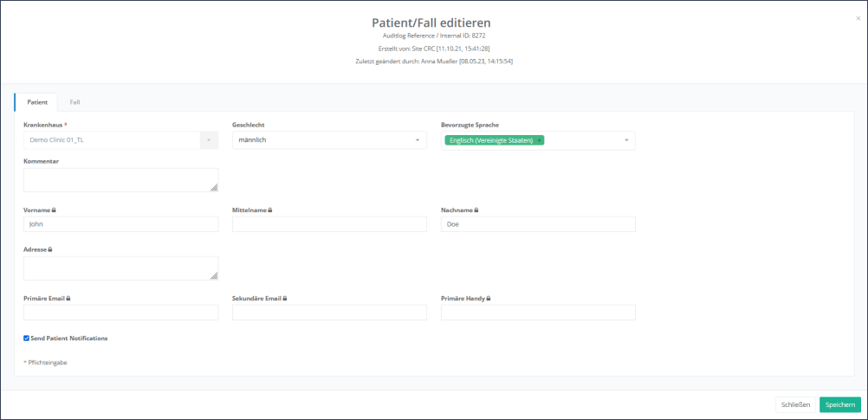Switch to the Fall tab
The image size is (868, 420).
(x=75, y=102)
